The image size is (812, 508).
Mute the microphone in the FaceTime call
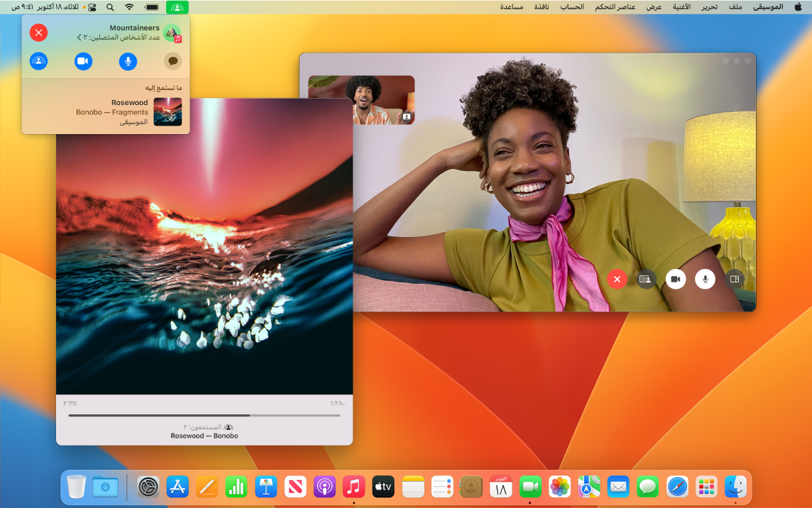tap(705, 279)
